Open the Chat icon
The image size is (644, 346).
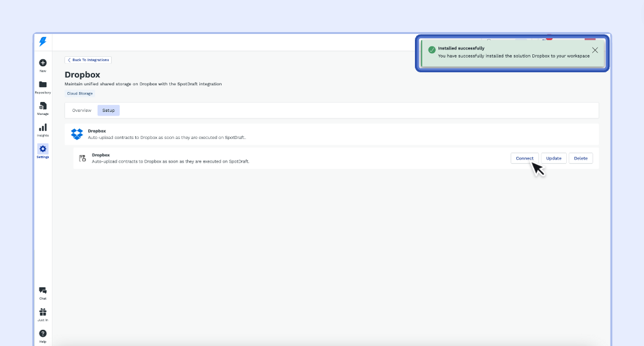click(x=43, y=290)
